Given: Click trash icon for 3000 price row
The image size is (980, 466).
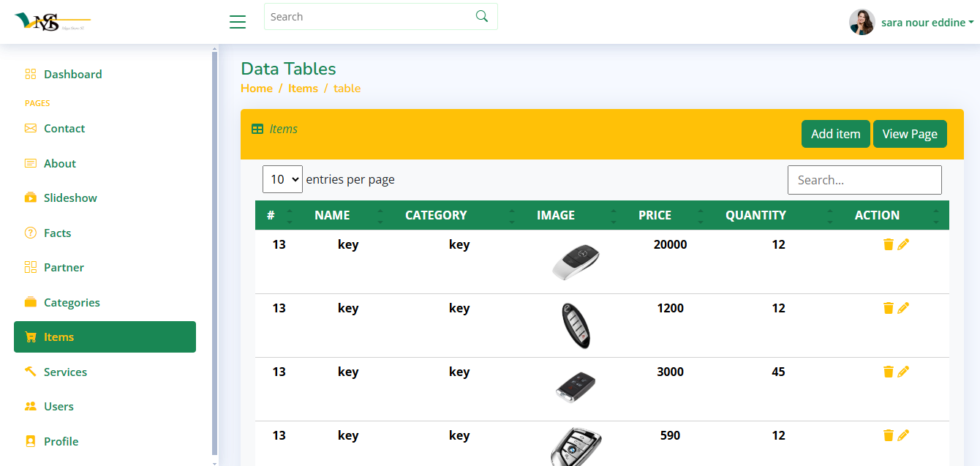Looking at the screenshot, I should (889, 372).
